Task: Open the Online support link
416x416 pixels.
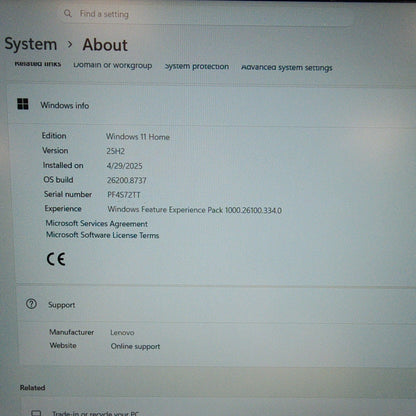Action: coord(135,347)
